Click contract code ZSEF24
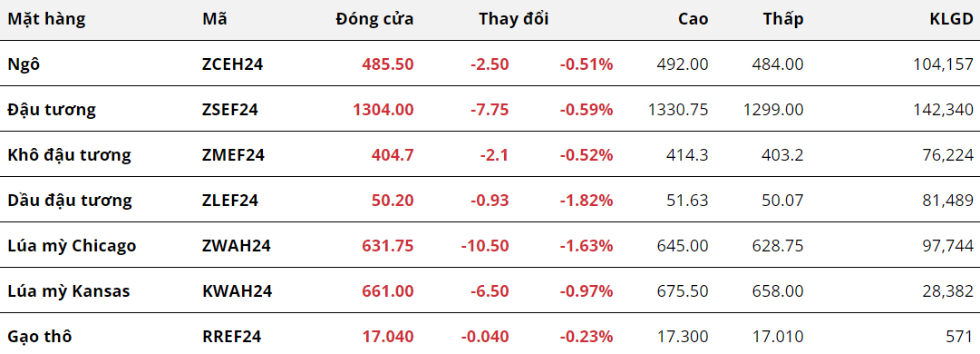Image resolution: width=980 pixels, height=354 pixels. click(230, 110)
